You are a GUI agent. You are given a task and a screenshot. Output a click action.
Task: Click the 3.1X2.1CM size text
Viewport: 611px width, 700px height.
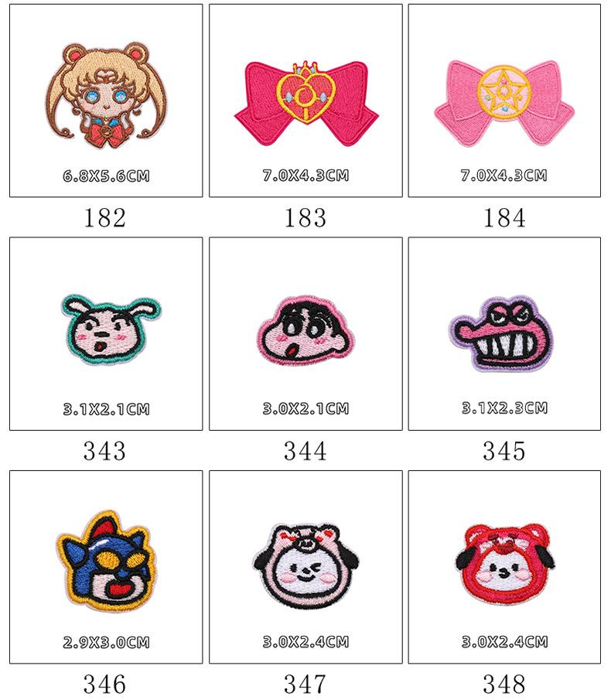(x=106, y=409)
